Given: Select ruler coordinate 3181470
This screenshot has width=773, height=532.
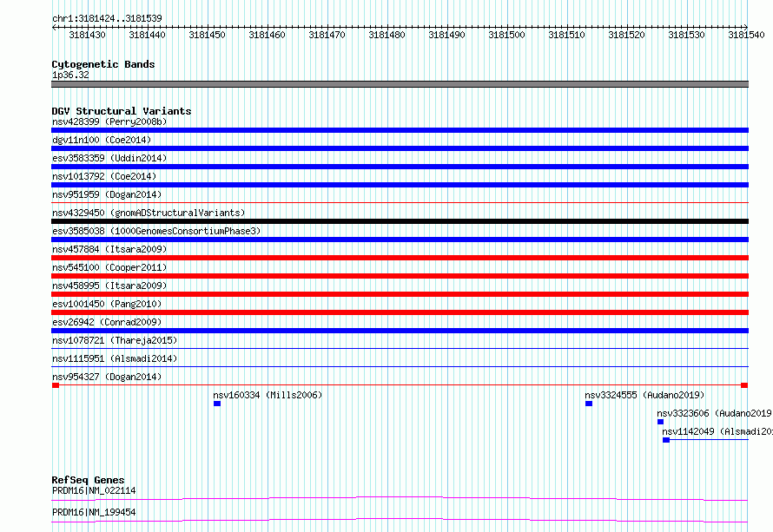Looking at the screenshot, I should (327, 35).
